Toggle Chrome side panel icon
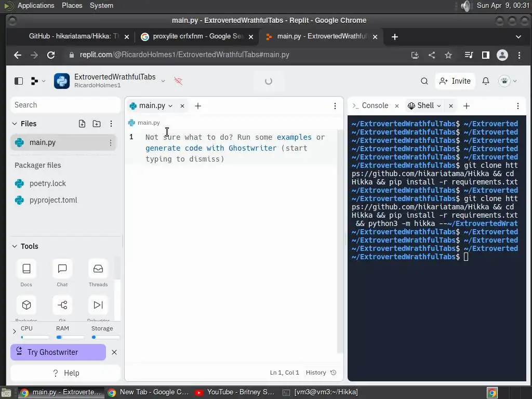Image resolution: width=532 pixels, height=399 pixels. [486, 55]
